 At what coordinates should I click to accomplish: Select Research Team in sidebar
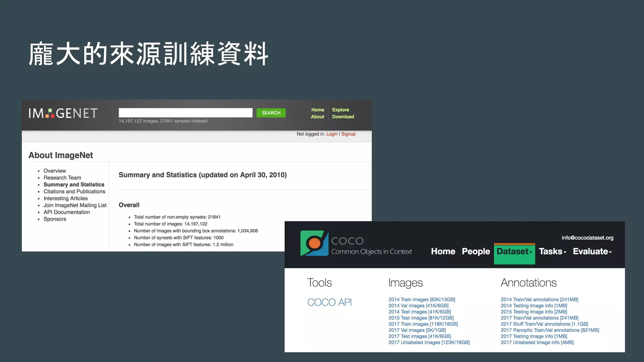62,178
